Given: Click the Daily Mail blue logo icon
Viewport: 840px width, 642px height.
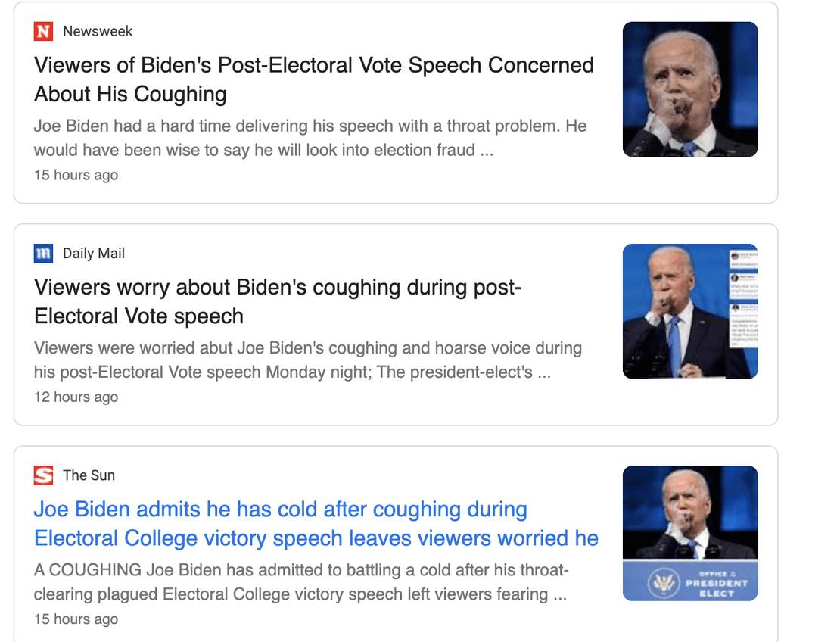Looking at the screenshot, I should (x=43, y=253).
